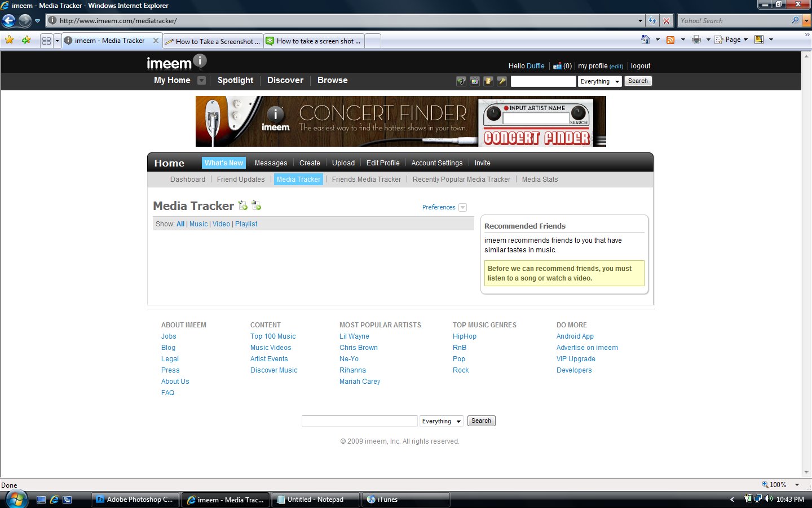The width and height of the screenshot is (812, 508).
Task: Open the Favorites star icon
Action: point(10,40)
